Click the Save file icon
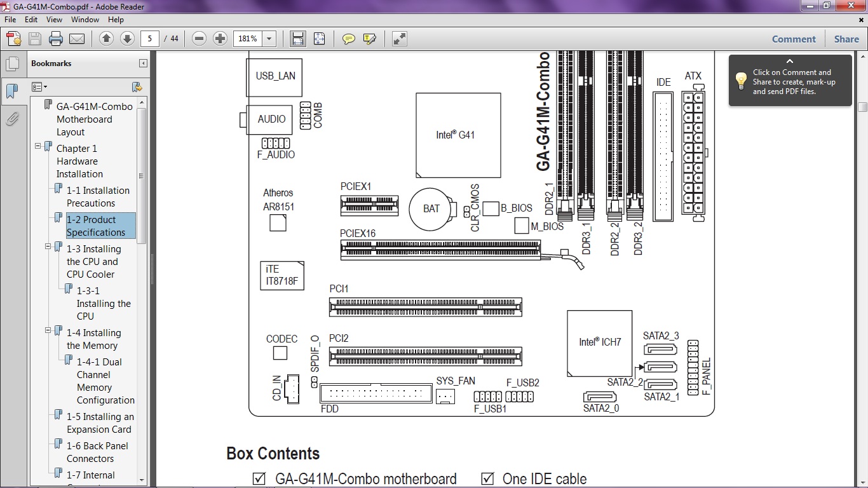The width and height of the screenshot is (868, 488). (x=35, y=39)
